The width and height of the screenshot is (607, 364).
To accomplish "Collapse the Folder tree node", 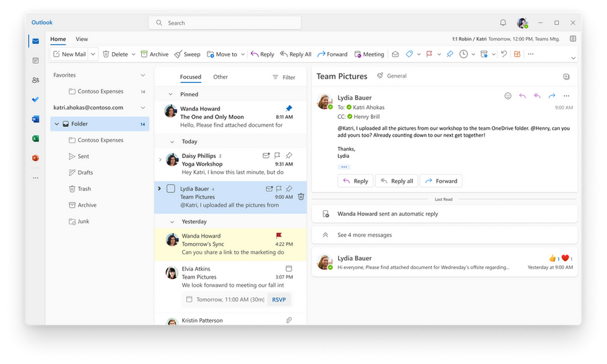I will click(57, 124).
